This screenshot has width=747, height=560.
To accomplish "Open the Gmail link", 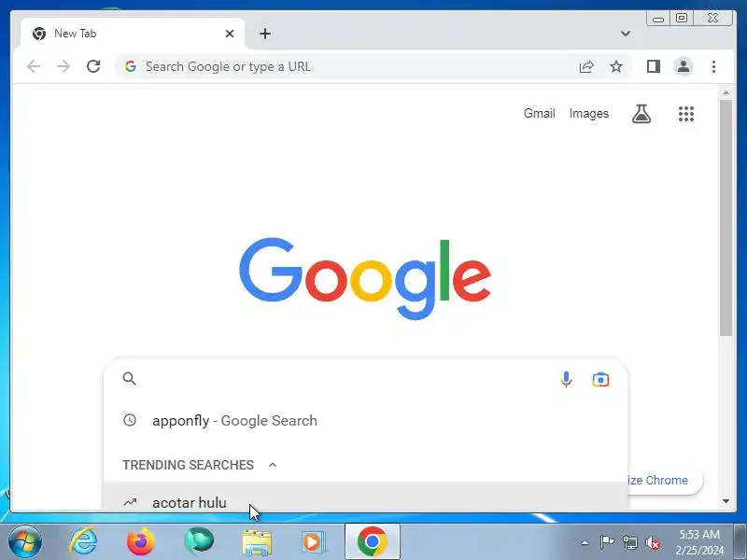I will click(540, 113).
